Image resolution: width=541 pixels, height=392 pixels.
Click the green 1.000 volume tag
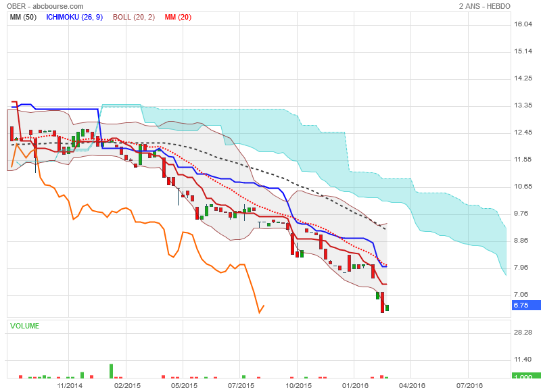(522, 376)
